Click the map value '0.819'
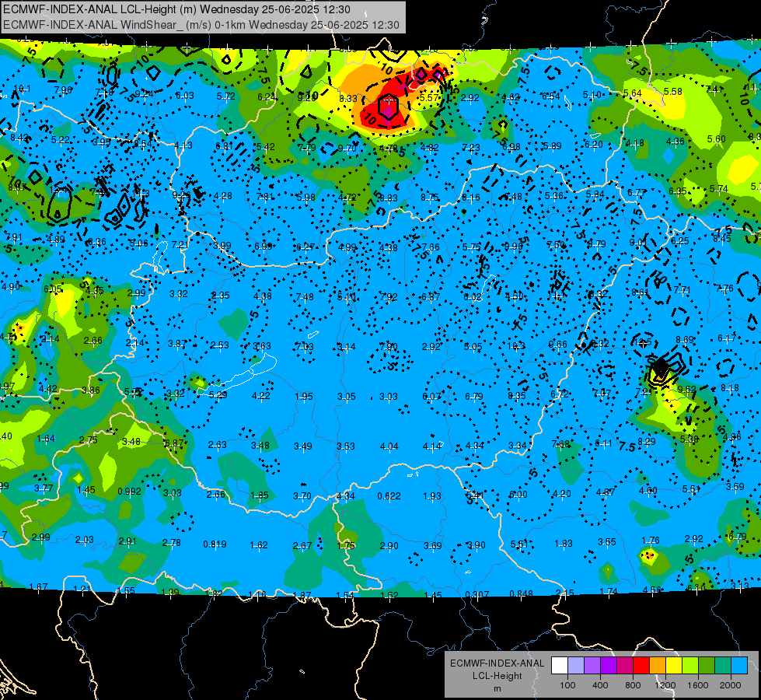761x700 pixels. pos(215,544)
